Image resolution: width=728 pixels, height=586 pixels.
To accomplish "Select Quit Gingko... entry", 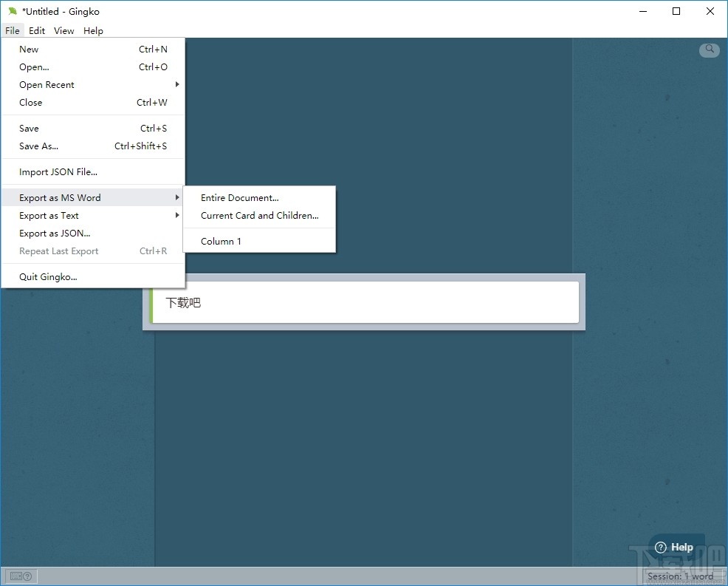I will (93, 277).
